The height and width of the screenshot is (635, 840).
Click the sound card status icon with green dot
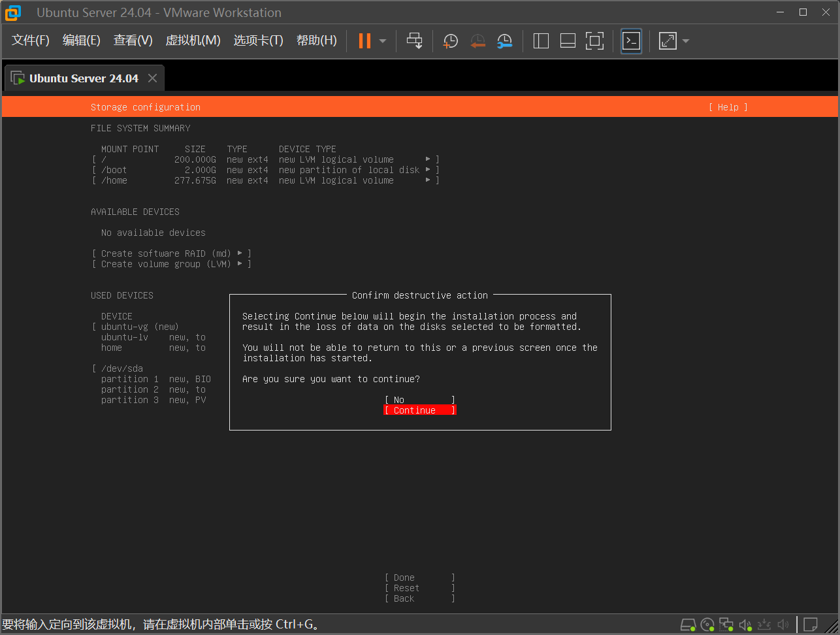coord(745,625)
